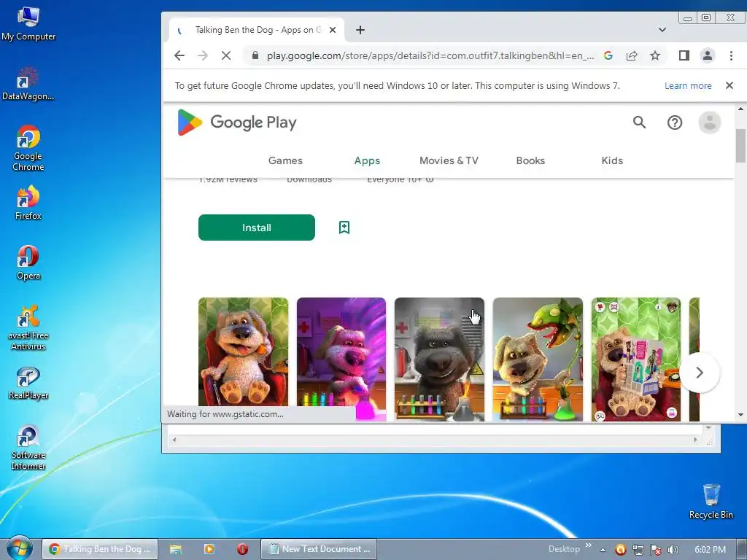Dismiss the Chrome update notice
Image resolution: width=747 pixels, height=560 pixels.
click(x=729, y=86)
